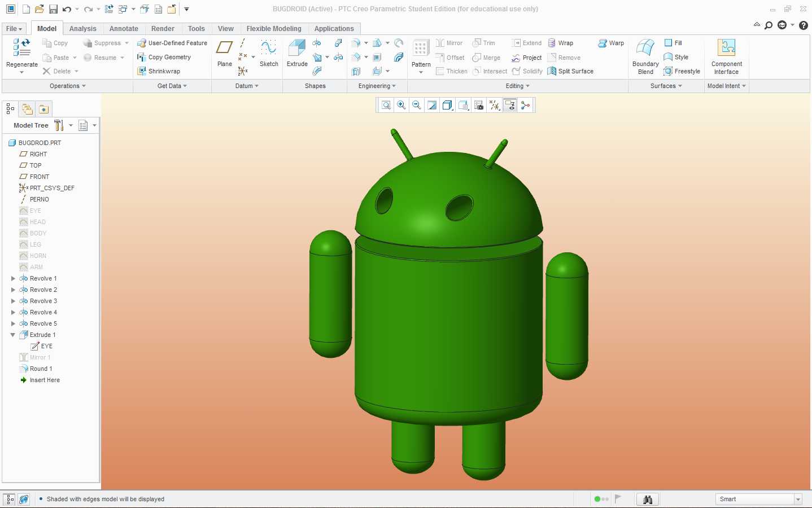Select the Copy Geometry command

(164, 57)
